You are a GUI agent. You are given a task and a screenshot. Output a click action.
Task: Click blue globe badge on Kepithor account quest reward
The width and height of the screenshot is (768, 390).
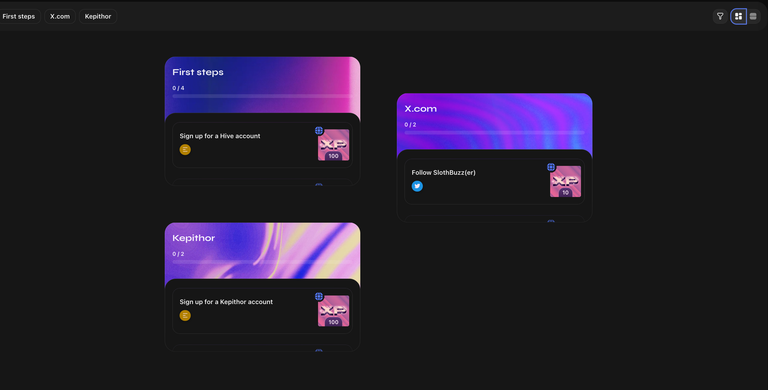point(319,296)
